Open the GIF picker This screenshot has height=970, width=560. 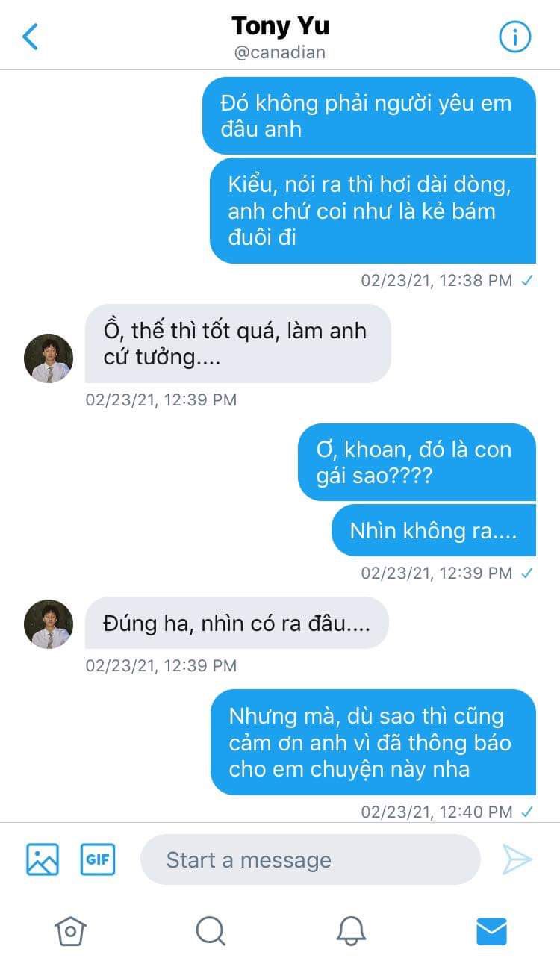(x=98, y=859)
